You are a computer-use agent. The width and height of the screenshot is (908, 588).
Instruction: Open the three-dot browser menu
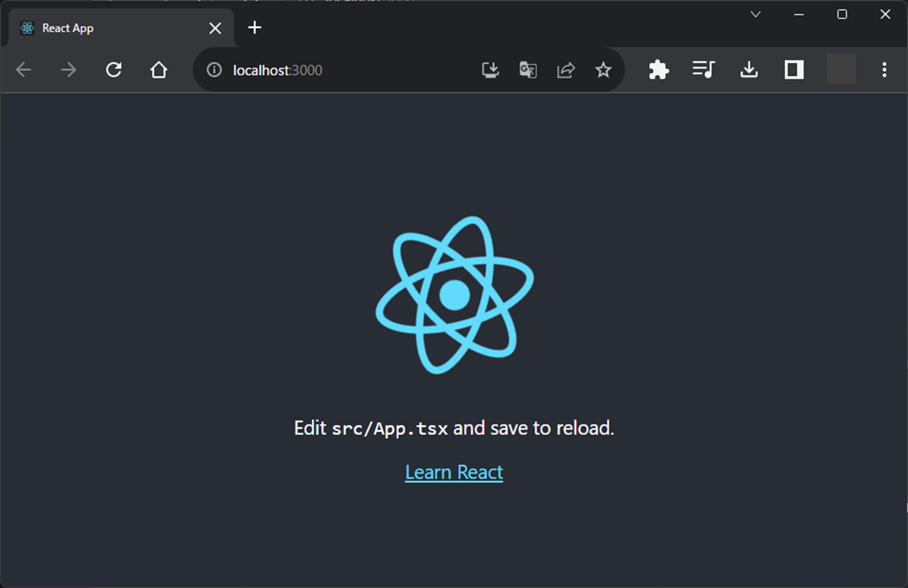[884, 70]
